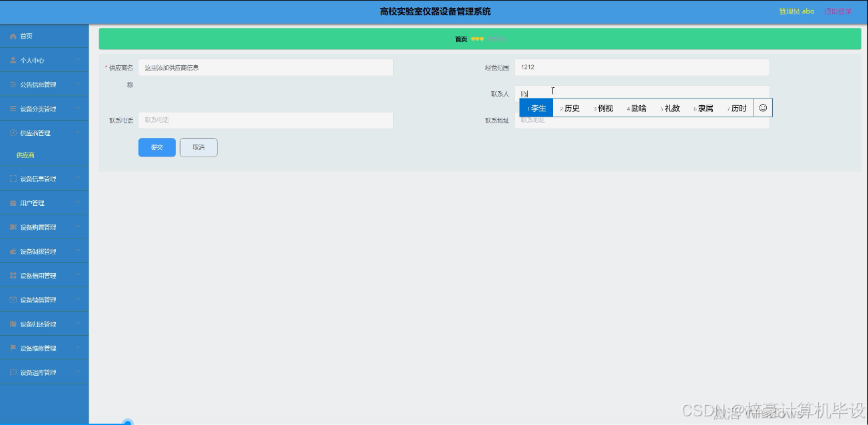The image size is (868, 425).
Task: Expand the 设备信息管理 menu arrow
Action: coord(78,178)
